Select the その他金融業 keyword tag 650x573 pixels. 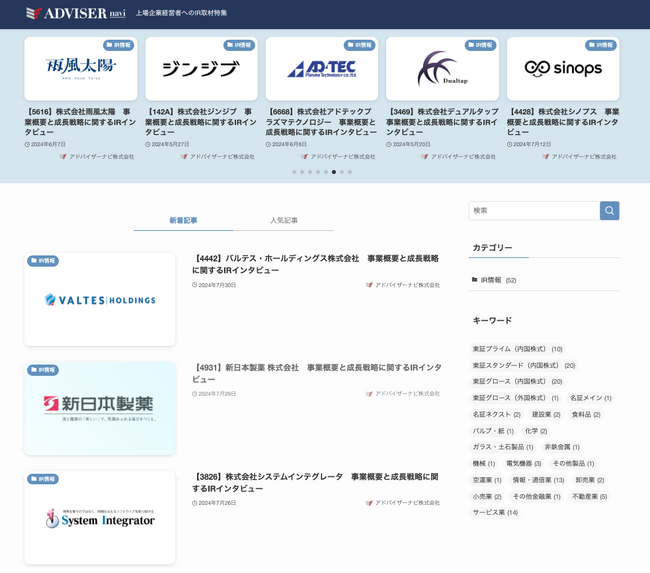tap(536, 496)
